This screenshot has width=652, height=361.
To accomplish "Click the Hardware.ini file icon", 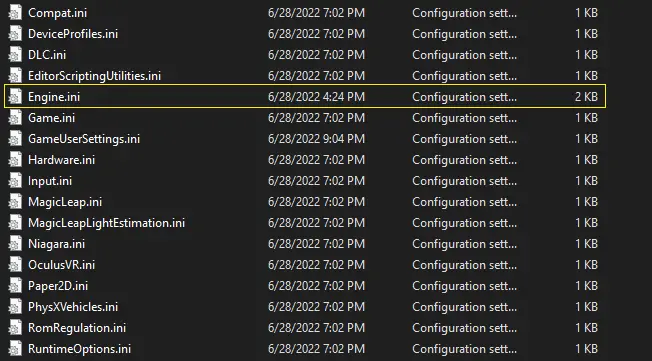I will 15,160.
